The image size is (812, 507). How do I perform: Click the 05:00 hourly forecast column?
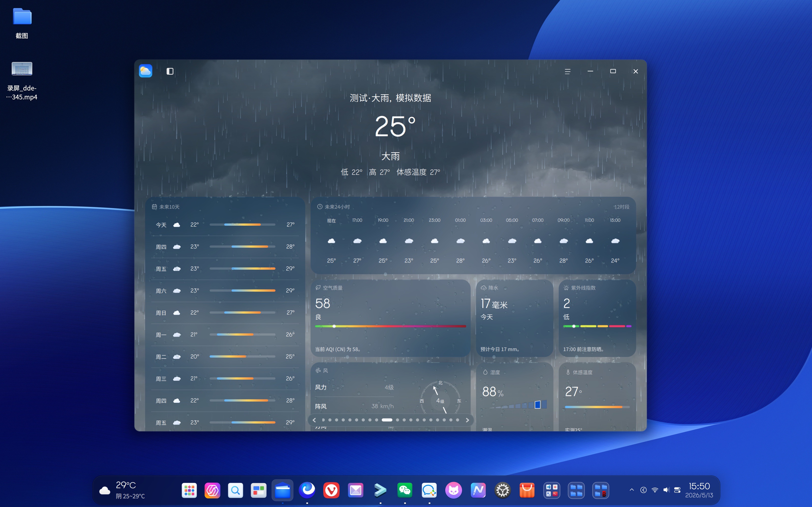(x=512, y=240)
